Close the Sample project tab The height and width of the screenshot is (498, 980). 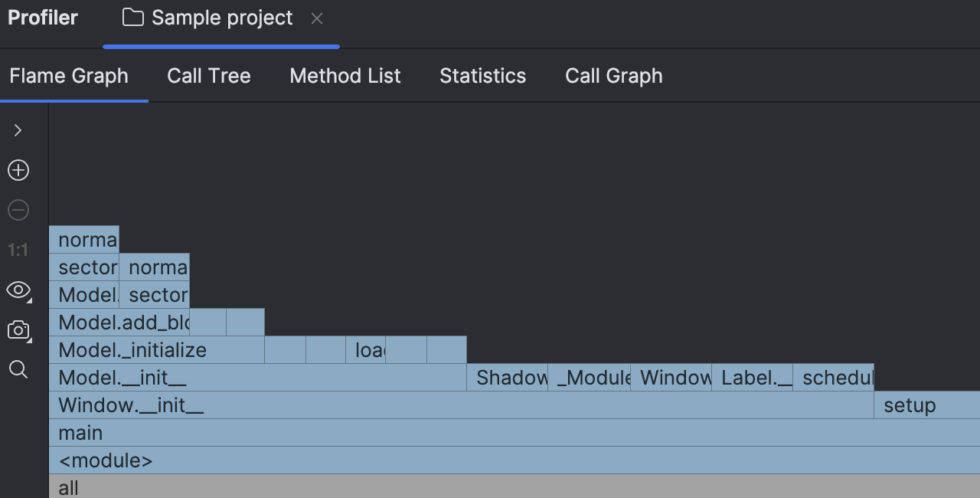click(317, 18)
